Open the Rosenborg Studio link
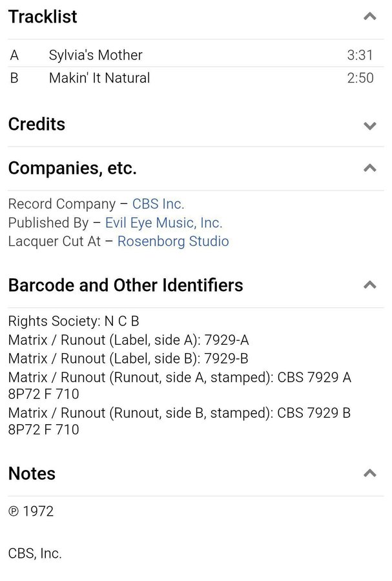Viewport: 392px width, 581px height. (173, 241)
